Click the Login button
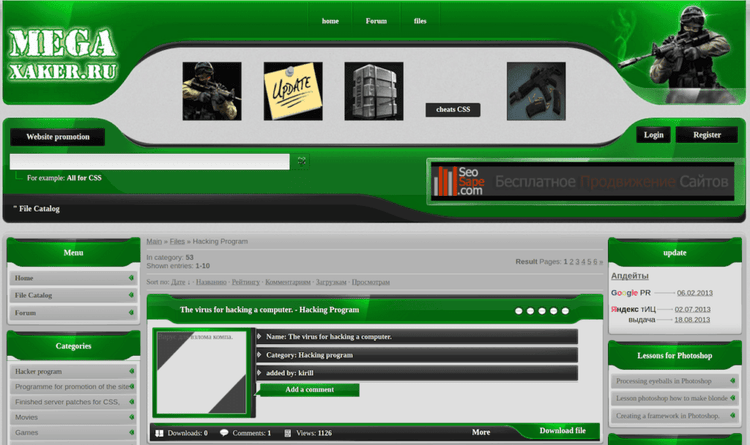 pos(653,135)
